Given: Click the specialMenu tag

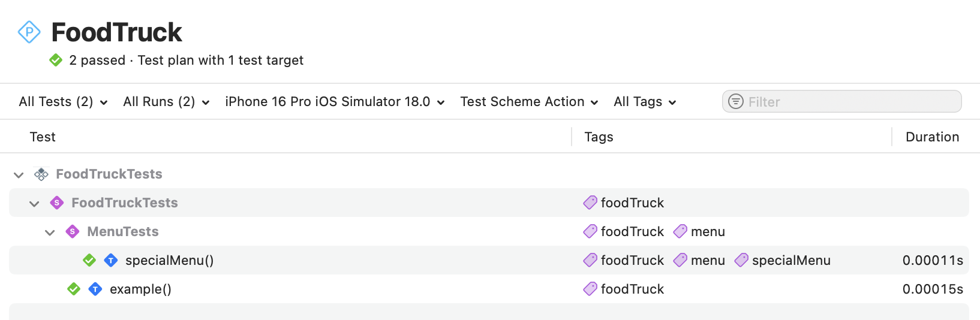Looking at the screenshot, I should pyautogui.click(x=783, y=261).
